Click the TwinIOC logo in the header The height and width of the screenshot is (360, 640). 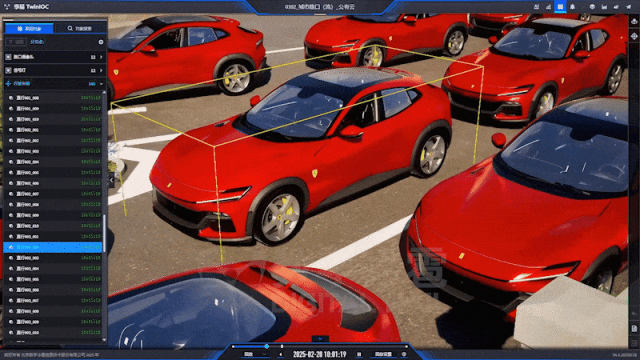click(26, 7)
